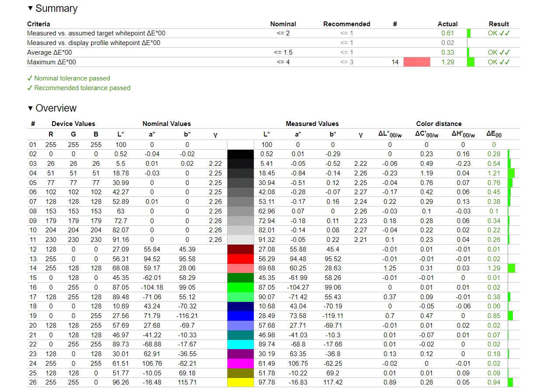Click 'Nominal tolerance passed' text
The image size is (549, 392).
click(72, 78)
